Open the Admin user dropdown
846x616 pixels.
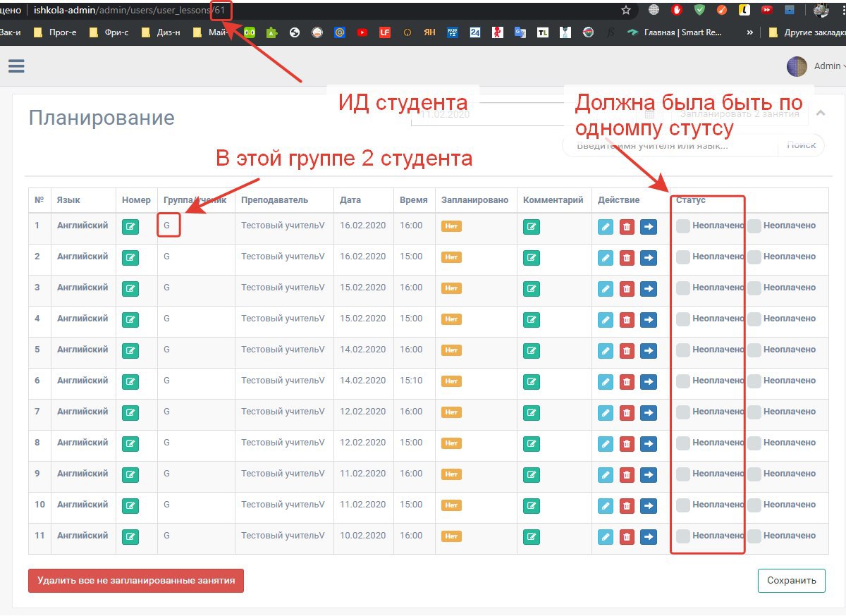[829, 66]
